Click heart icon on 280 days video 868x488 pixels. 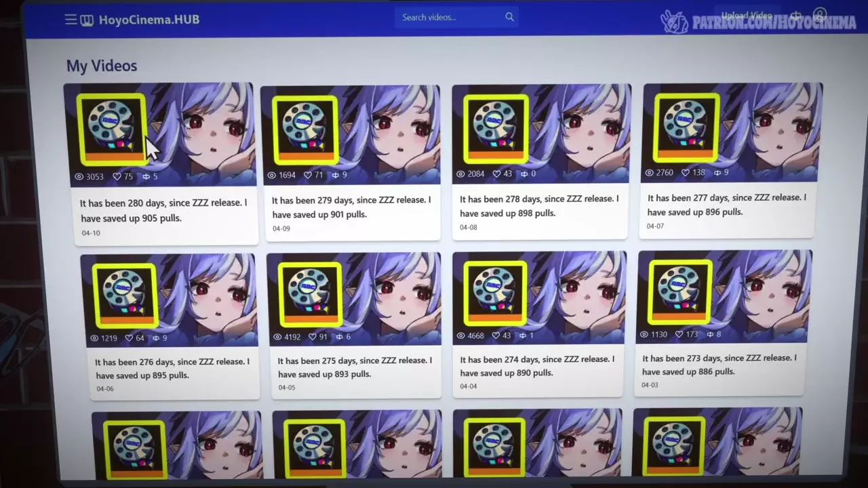click(117, 177)
